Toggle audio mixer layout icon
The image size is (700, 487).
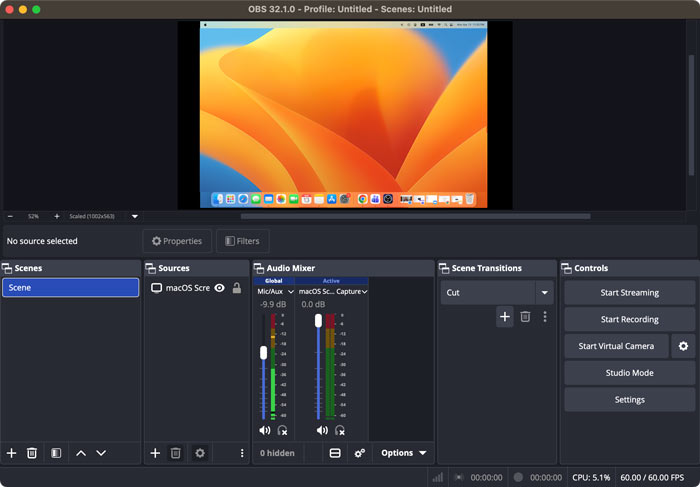point(335,453)
